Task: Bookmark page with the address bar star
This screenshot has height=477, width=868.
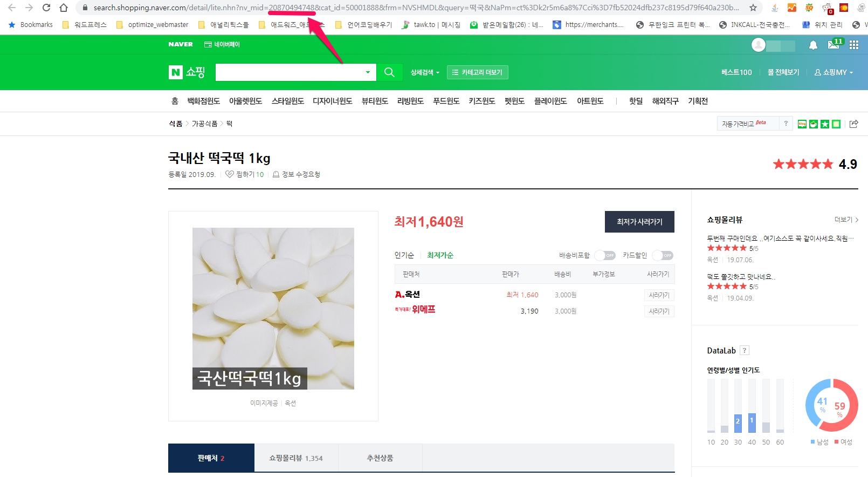Action: click(x=753, y=8)
